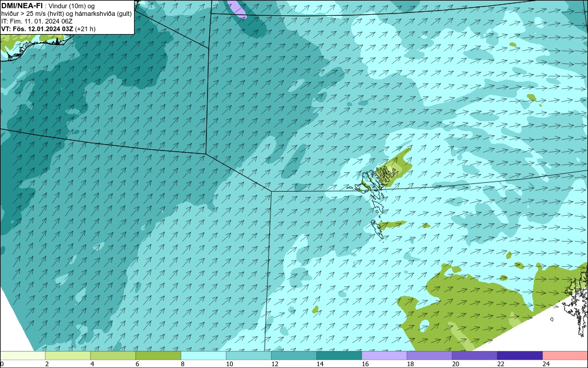The height and width of the screenshot is (368, 588).
Task: Click the 16–18 m/s lavender legend swatch
Action: coord(385,356)
